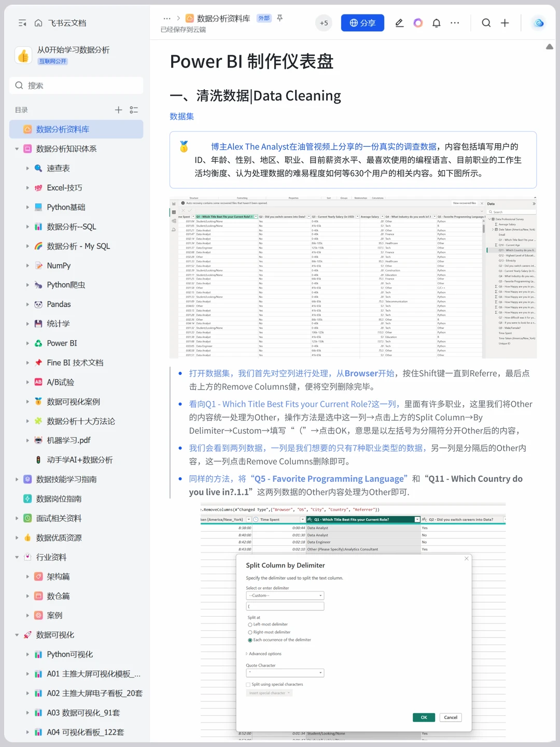The width and height of the screenshot is (560, 747).
Task: Click the search magnifier in the top bar
Action: 486,23
